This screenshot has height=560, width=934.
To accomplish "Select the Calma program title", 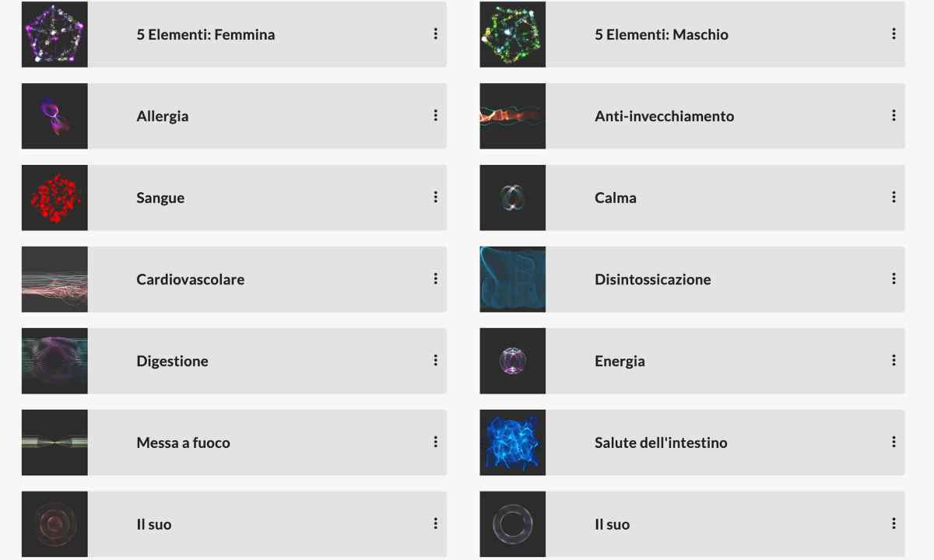I will (616, 198).
